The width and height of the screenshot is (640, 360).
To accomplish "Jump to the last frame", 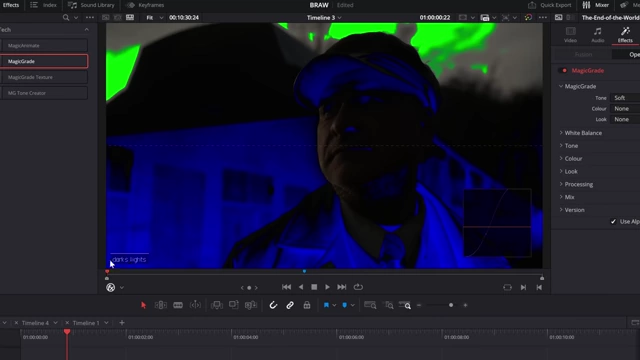I will (342, 287).
